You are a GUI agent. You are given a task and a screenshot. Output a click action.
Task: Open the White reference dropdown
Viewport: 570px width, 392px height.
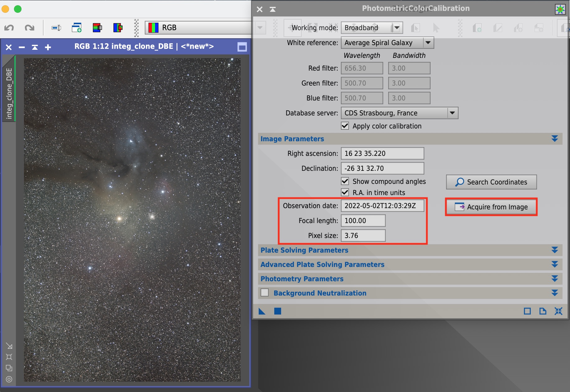point(428,43)
